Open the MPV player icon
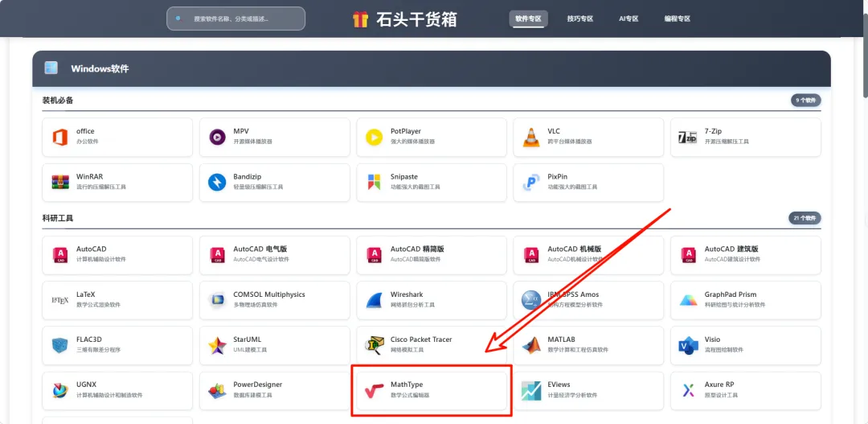This screenshot has height=424, width=868. (217, 136)
